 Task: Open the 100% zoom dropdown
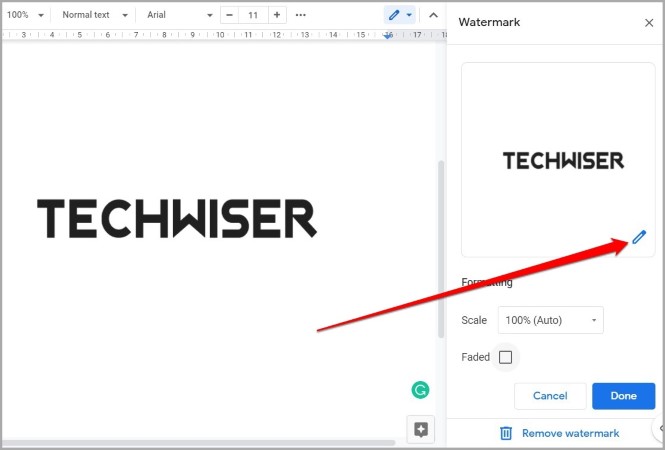pyautogui.click(x=25, y=15)
